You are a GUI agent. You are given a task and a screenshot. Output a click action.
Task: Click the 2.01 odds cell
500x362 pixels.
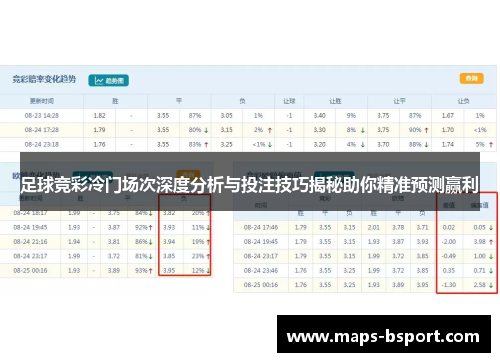(x=373, y=227)
